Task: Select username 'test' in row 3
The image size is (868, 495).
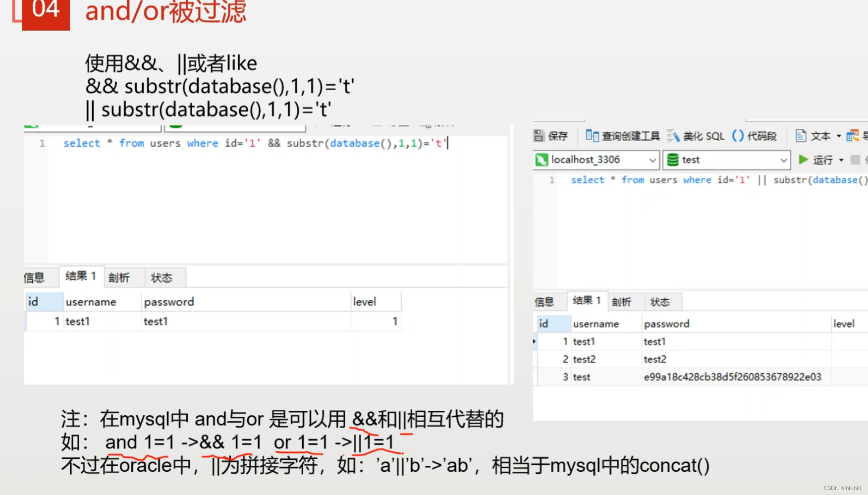Action: point(606,377)
